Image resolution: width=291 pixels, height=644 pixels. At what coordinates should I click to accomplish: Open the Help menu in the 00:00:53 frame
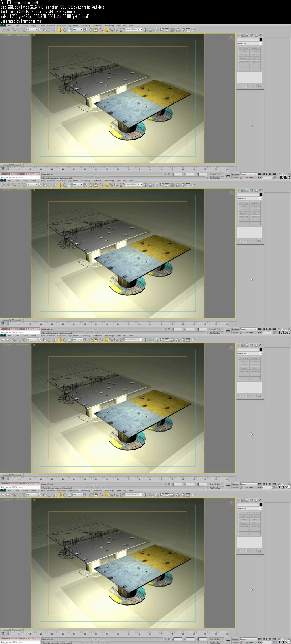pyautogui.click(x=131, y=490)
